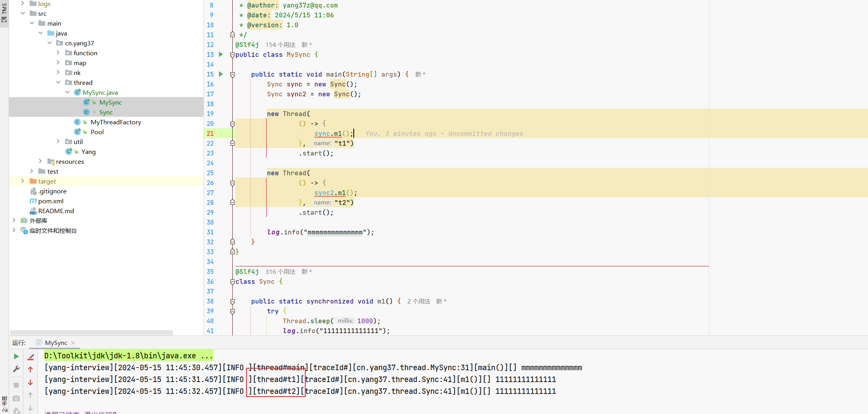
Task: Click the grey stop process button
Action: click(x=16, y=385)
